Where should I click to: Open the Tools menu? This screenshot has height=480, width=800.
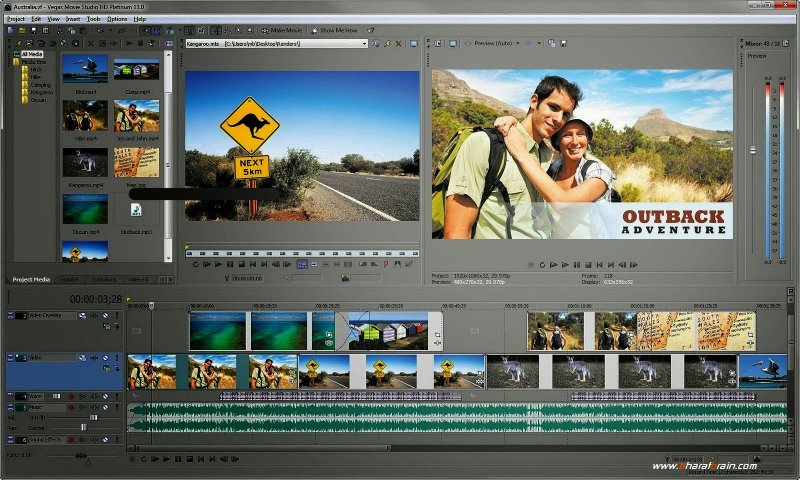(94, 18)
